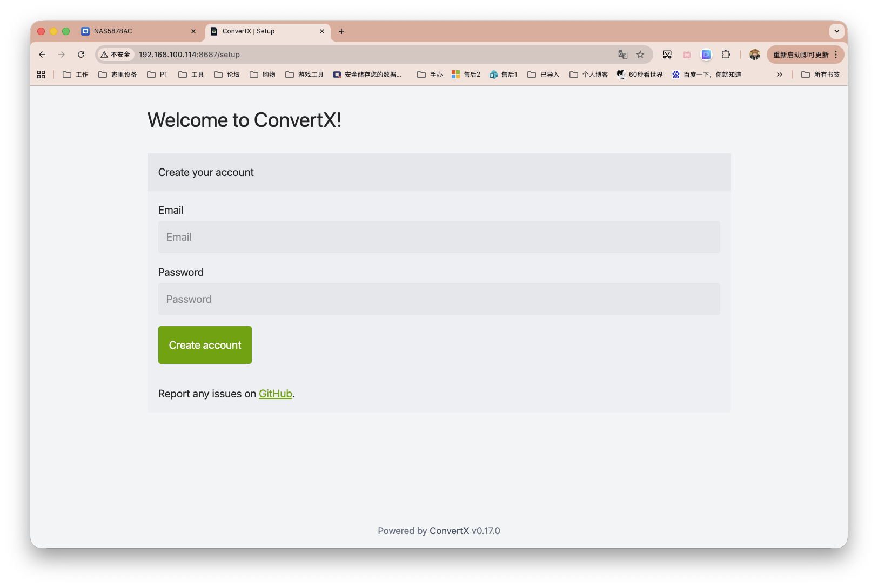
Task: Click the 不安全 site security indicator
Action: 116,55
